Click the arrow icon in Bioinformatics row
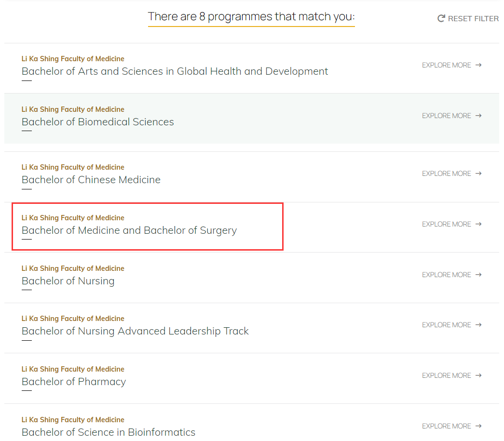 [478, 426]
